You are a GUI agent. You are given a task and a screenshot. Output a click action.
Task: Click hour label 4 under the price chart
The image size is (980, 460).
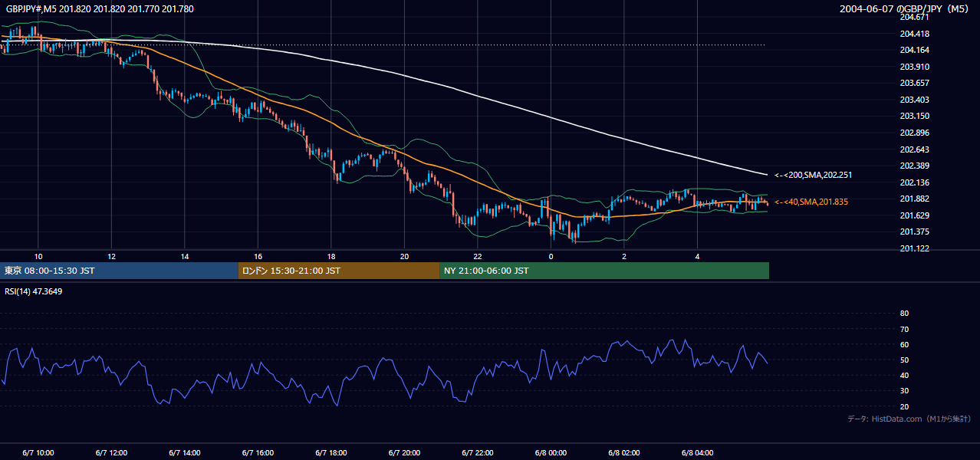point(697,256)
